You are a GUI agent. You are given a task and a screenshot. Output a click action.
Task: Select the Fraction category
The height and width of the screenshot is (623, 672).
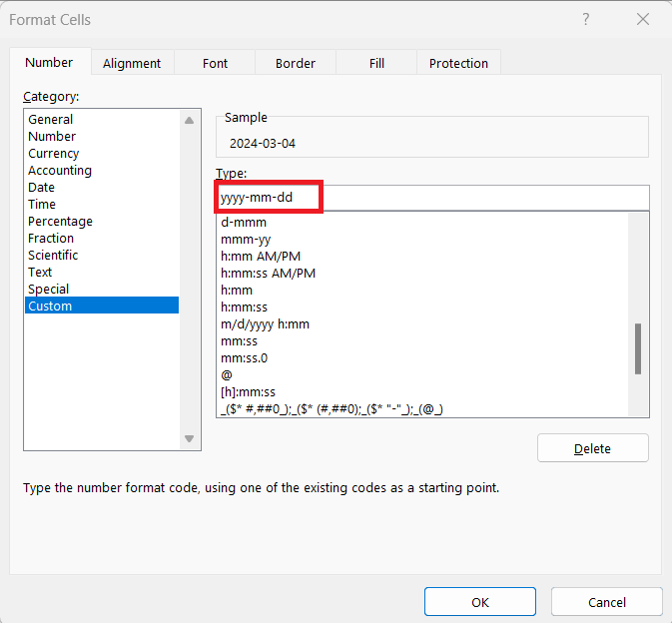pos(102,239)
